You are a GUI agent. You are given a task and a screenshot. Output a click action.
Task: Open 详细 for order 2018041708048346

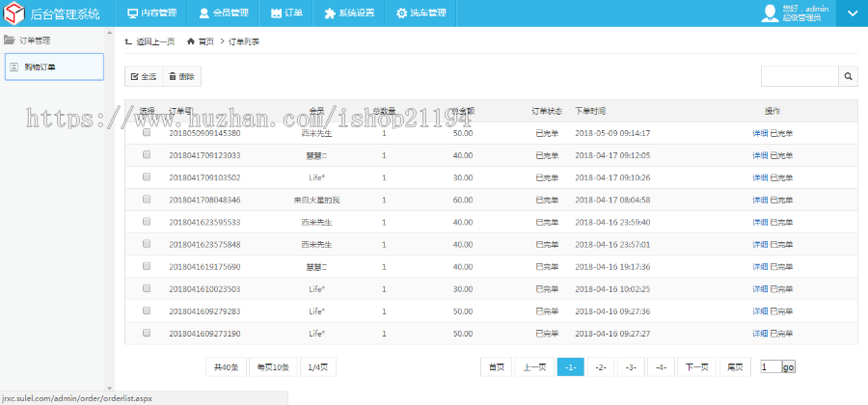760,200
